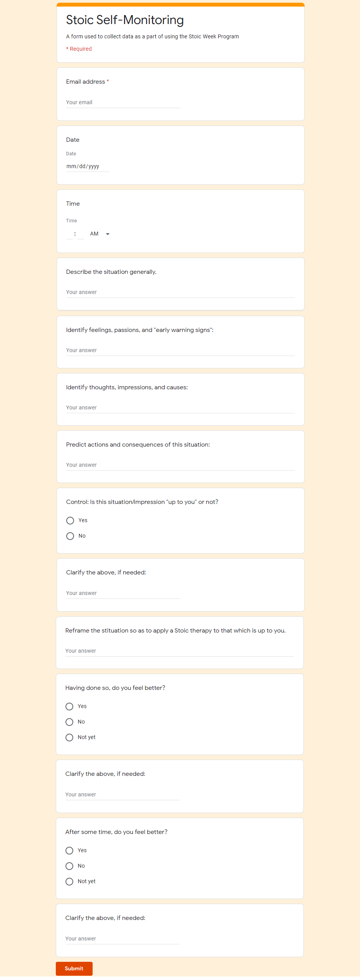Image resolution: width=360 pixels, height=980 pixels.
Task: Pick Not yet under 'Having done so' question
Action: 69,737
